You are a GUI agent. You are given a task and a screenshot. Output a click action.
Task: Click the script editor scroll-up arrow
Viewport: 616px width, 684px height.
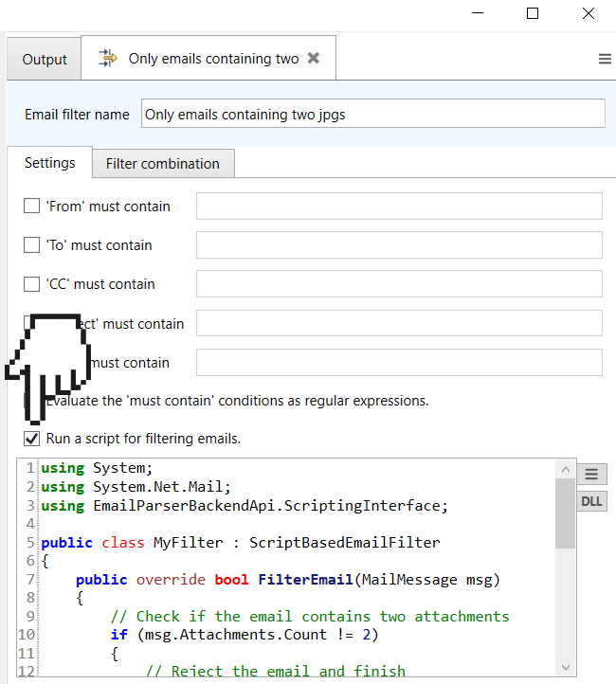[566, 469]
